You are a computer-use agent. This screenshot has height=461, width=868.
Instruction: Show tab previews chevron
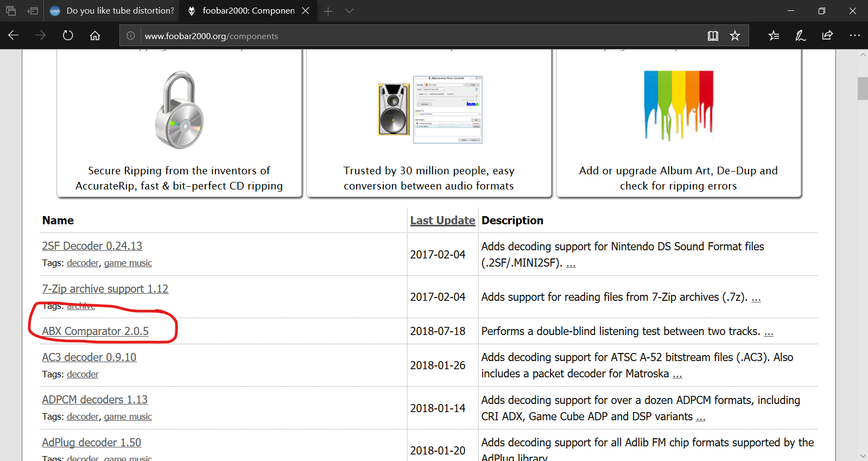[349, 11]
